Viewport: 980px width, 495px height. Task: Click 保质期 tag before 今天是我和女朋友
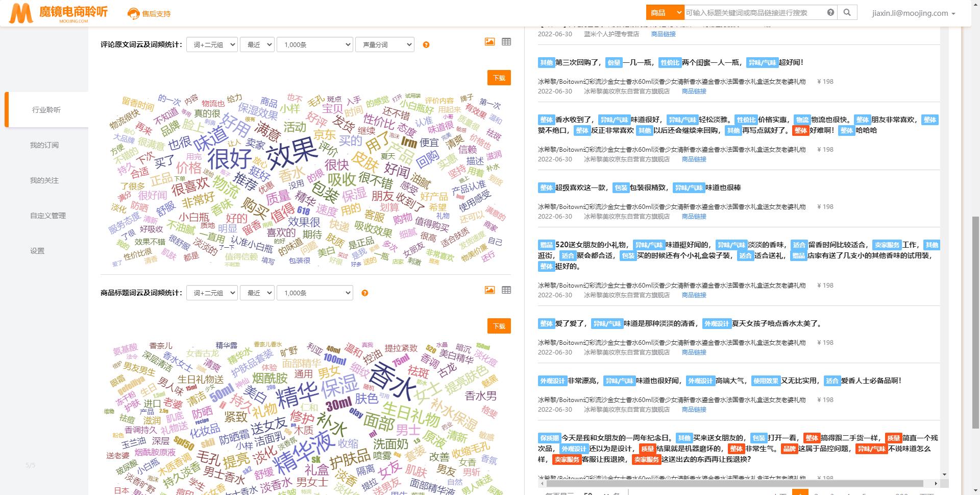pyautogui.click(x=549, y=438)
